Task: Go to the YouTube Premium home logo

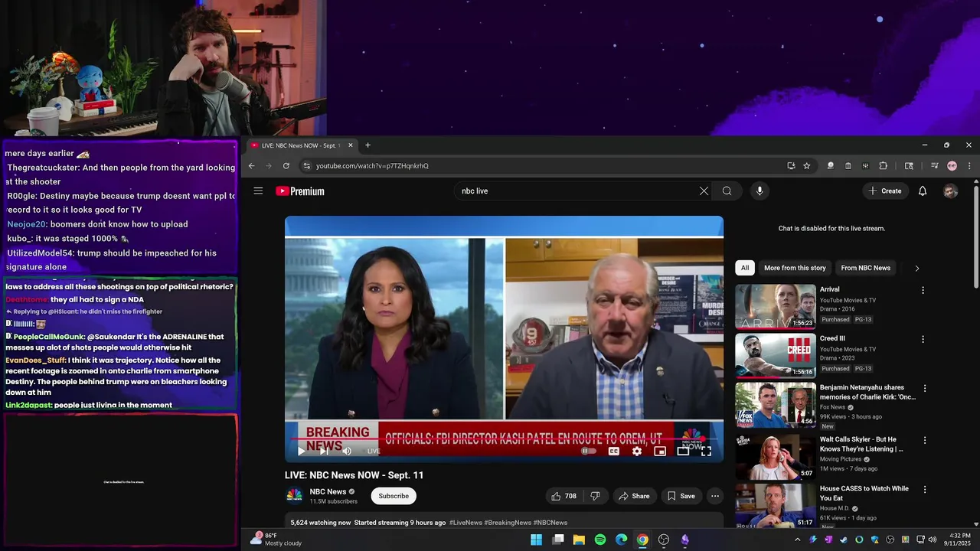Action: [x=300, y=191]
